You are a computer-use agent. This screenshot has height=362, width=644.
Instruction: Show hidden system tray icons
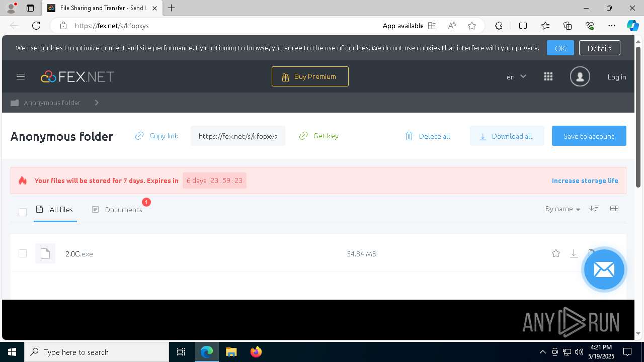pyautogui.click(x=542, y=352)
